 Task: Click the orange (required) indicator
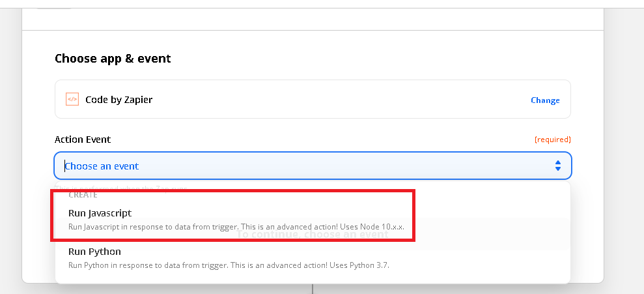click(x=552, y=140)
